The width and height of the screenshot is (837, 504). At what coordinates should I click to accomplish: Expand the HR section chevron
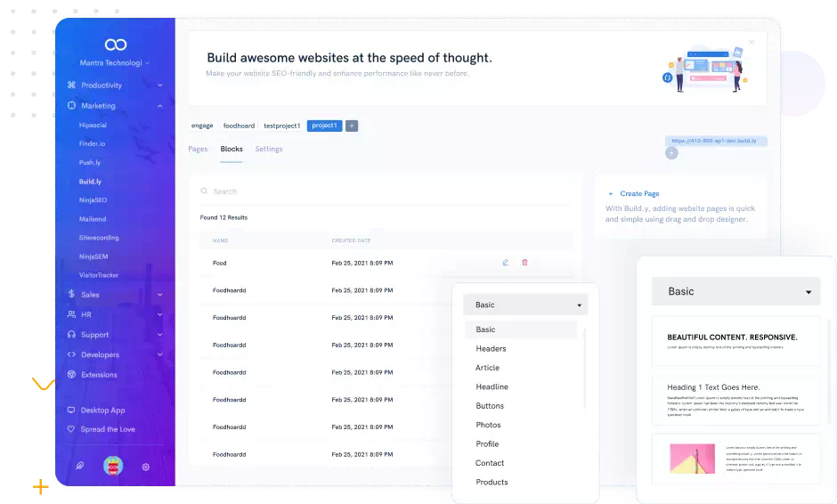pos(159,315)
